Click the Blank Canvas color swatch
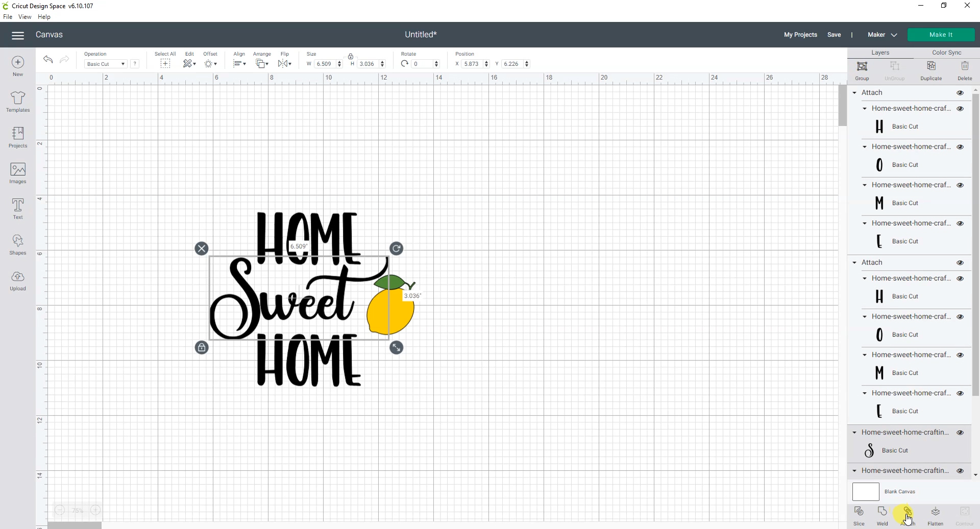This screenshot has width=980, height=529. (x=866, y=492)
